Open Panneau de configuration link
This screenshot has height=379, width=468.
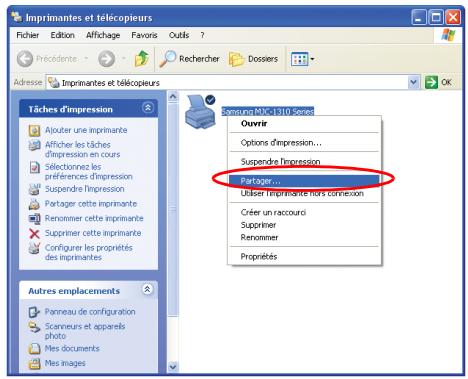click(90, 312)
